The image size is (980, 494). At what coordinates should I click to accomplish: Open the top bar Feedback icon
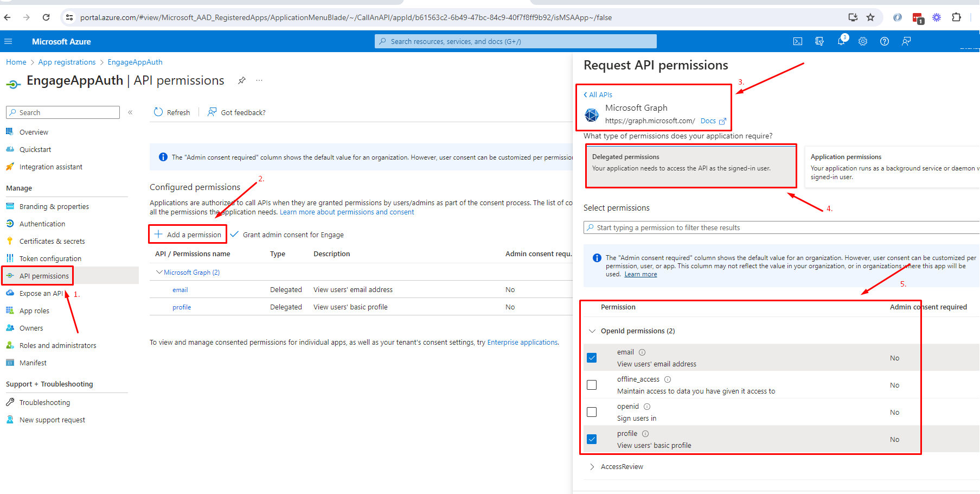point(906,41)
